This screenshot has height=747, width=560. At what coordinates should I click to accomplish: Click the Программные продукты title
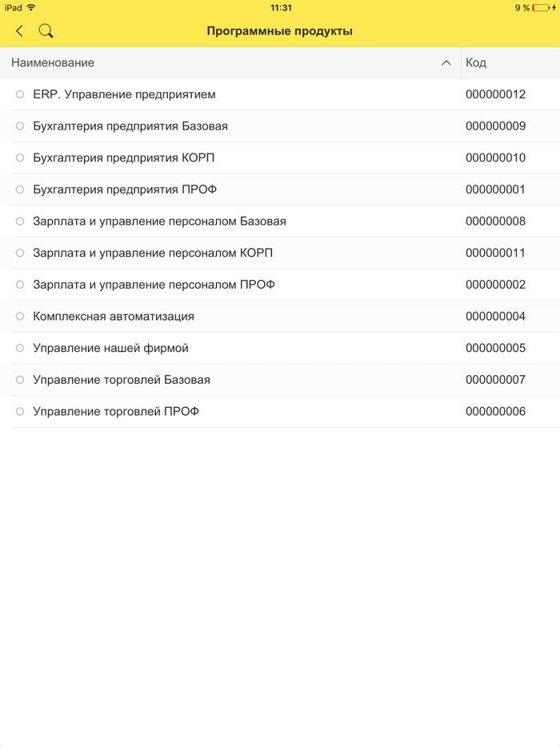279,30
